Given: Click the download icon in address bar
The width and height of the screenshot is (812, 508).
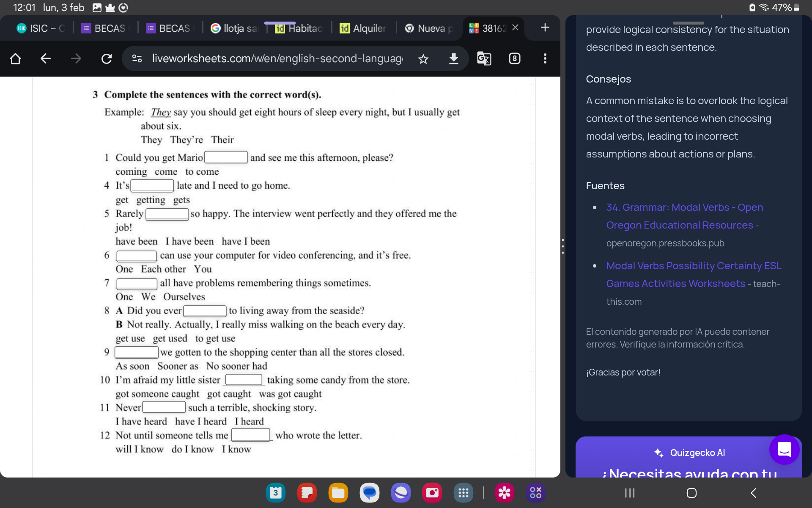Looking at the screenshot, I should pyautogui.click(x=454, y=58).
